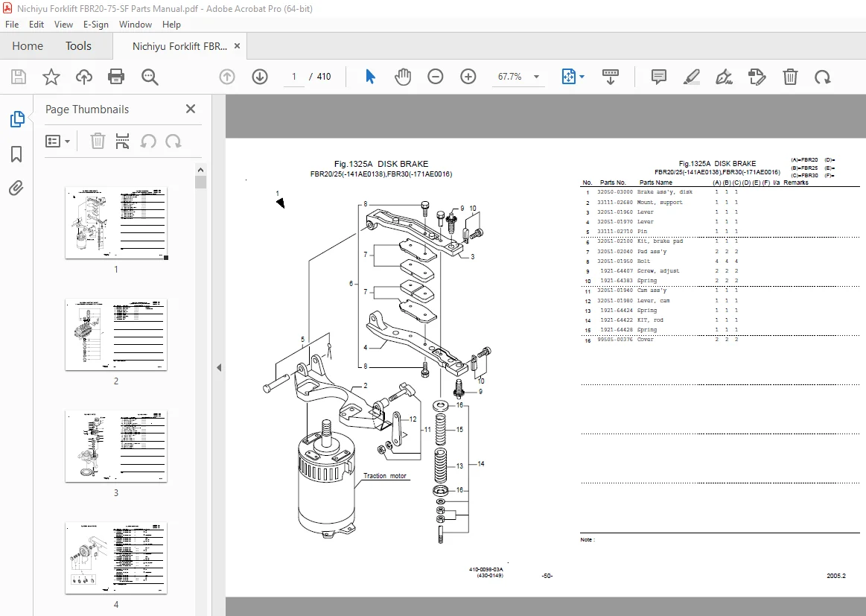Add document to starred favorites
Viewport: 866px width, 616px height.
(x=51, y=77)
